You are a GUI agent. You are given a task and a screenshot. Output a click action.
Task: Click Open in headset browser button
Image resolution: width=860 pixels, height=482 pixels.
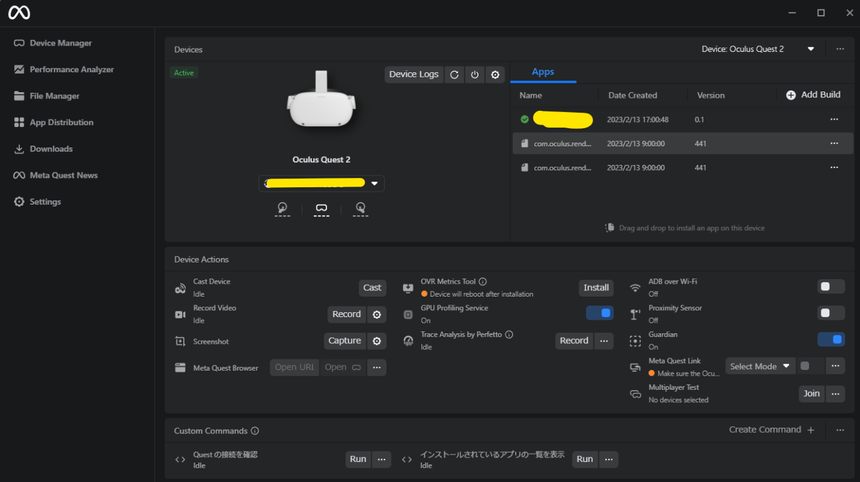[342, 367]
